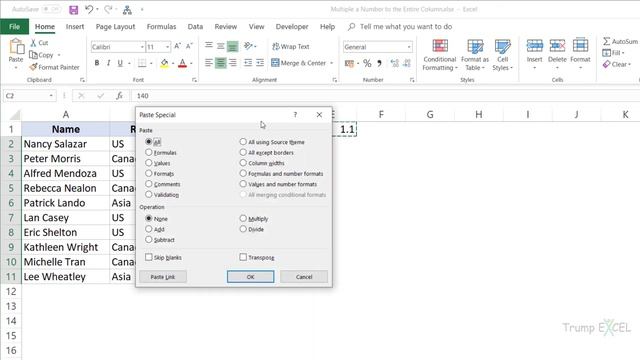This screenshot has height=360, width=640.
Task: Check the Transpose checkbox
Action: point(243,257)
